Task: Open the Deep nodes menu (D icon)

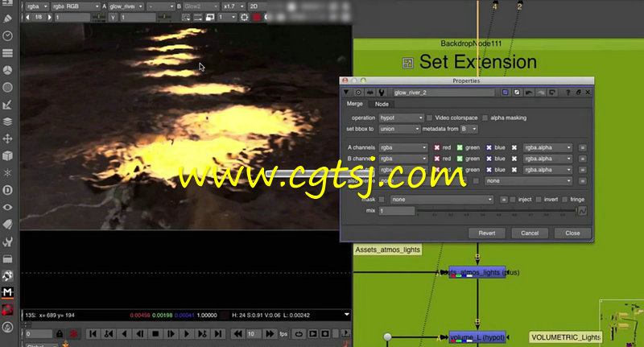Action: tap(7, 190)
